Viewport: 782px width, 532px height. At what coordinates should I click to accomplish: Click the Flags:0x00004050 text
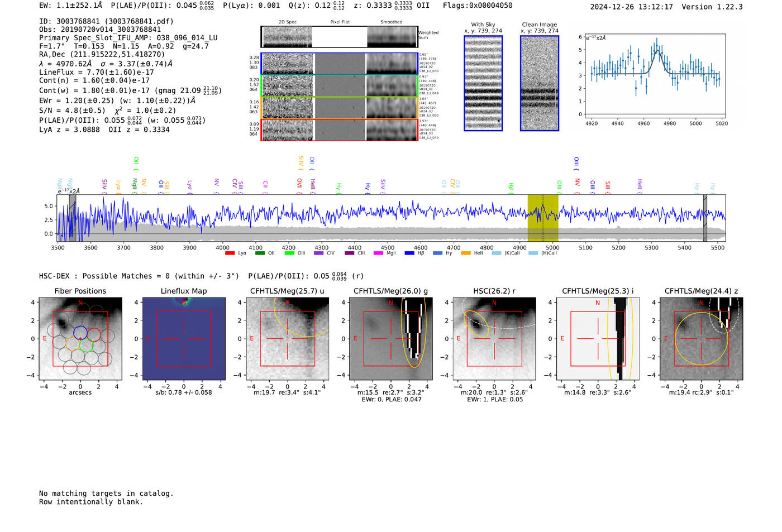pos(478,6)
